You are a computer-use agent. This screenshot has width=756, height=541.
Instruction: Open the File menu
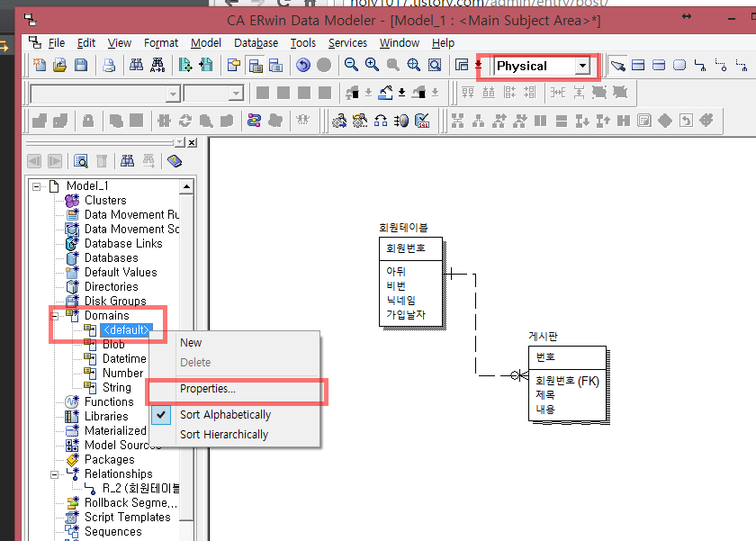(x=57, y=43)
